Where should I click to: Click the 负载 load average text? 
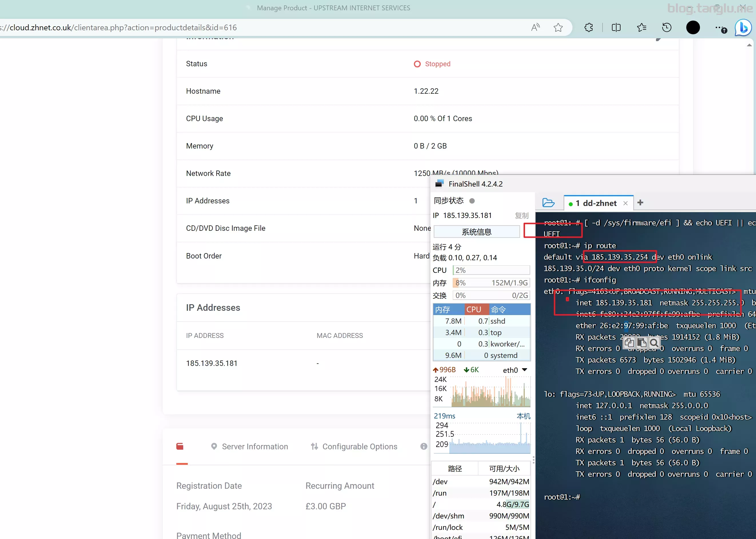point(464,258)
